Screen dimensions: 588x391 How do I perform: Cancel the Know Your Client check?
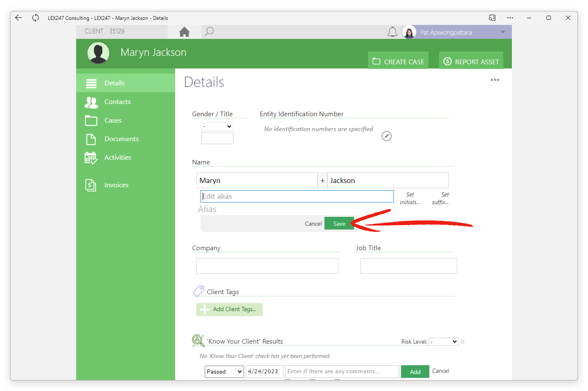point(440,371)
